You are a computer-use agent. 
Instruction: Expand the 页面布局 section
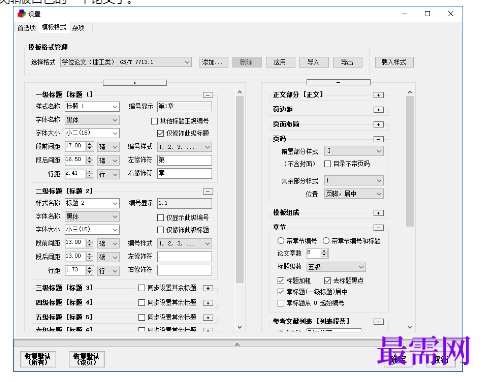coord(378,125)
